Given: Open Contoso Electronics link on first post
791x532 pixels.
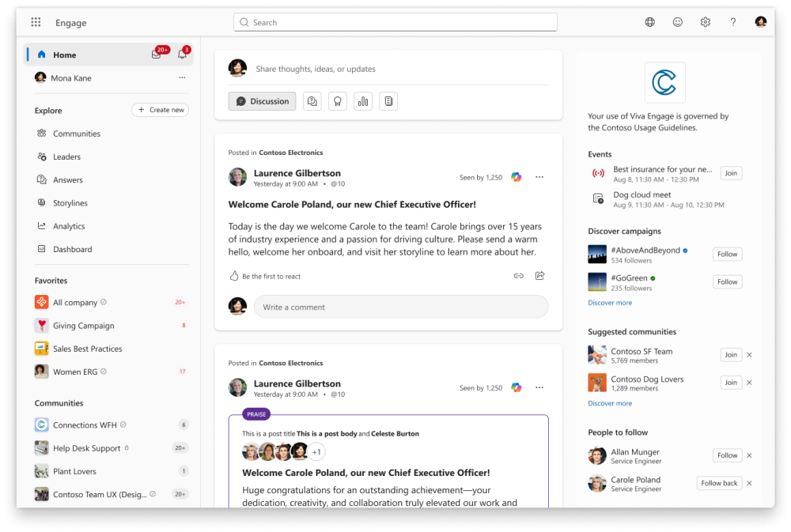Looking at the screenshot, I should point(290,153).
